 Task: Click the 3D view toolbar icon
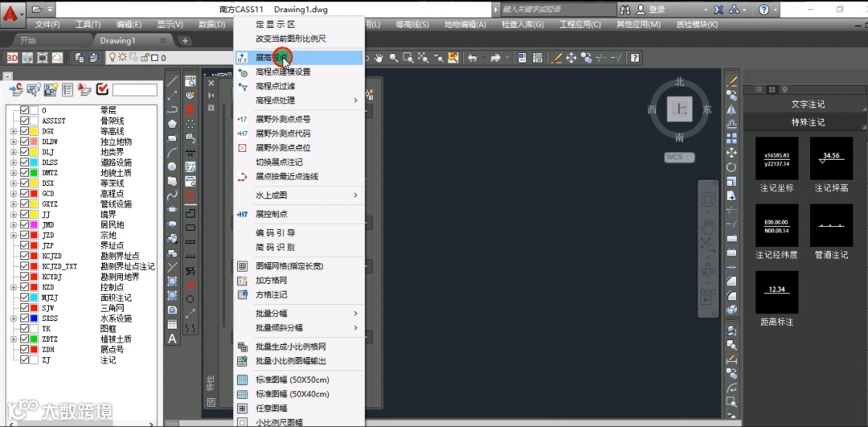coord(12,58)
